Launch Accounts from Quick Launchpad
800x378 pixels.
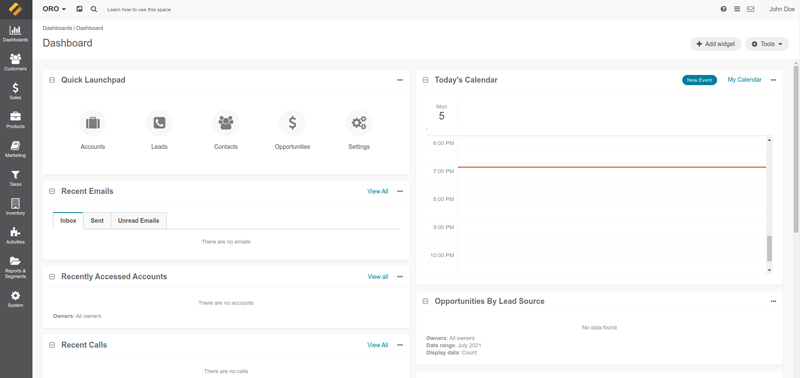pyautogui.click(x=93, y=130)
